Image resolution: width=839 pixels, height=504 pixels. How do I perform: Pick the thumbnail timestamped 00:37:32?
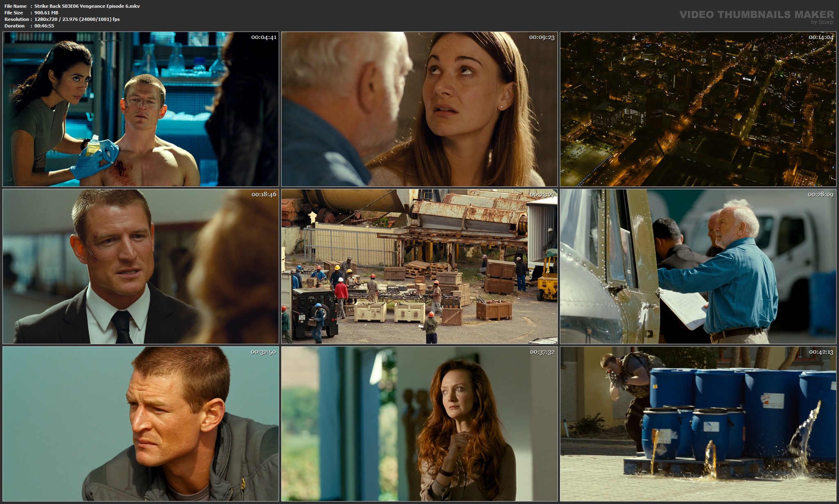pos(419,424)
